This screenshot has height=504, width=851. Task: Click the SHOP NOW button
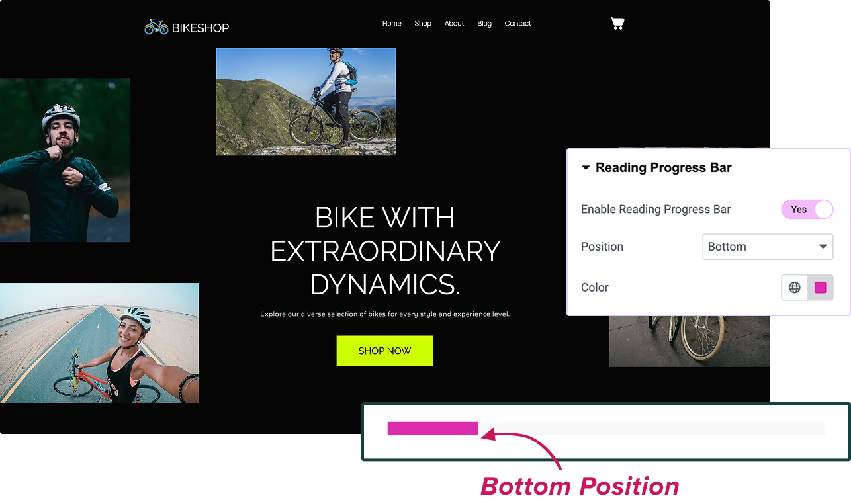(x=384, y=351)
